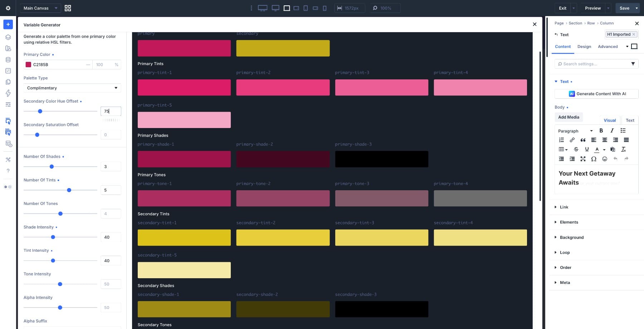The height and width of the screenshot is (329, 644).
Task: Open the table insert dropdown
Action: click(x=563, y=149)
